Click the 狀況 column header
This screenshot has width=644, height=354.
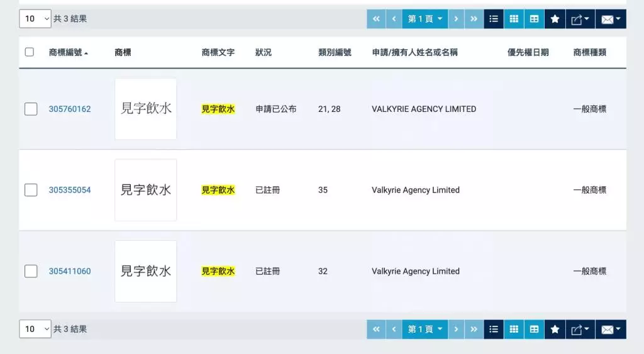click(x=264, y=53)
